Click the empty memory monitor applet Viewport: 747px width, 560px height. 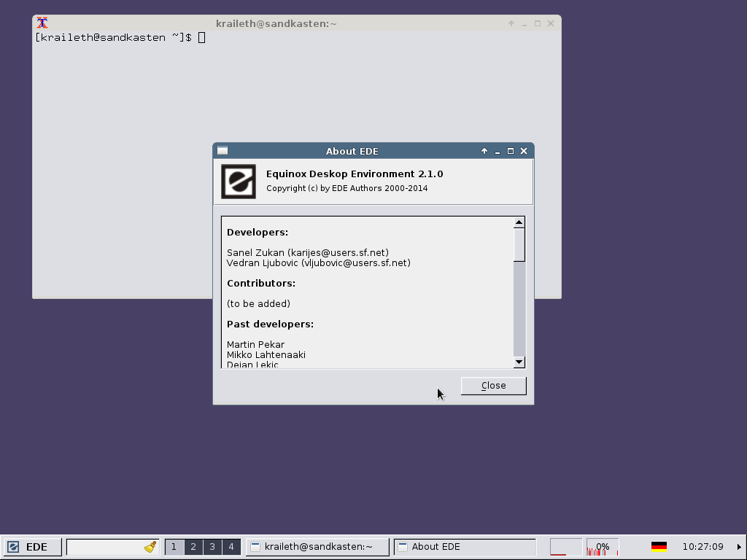(x=565, y=547)
